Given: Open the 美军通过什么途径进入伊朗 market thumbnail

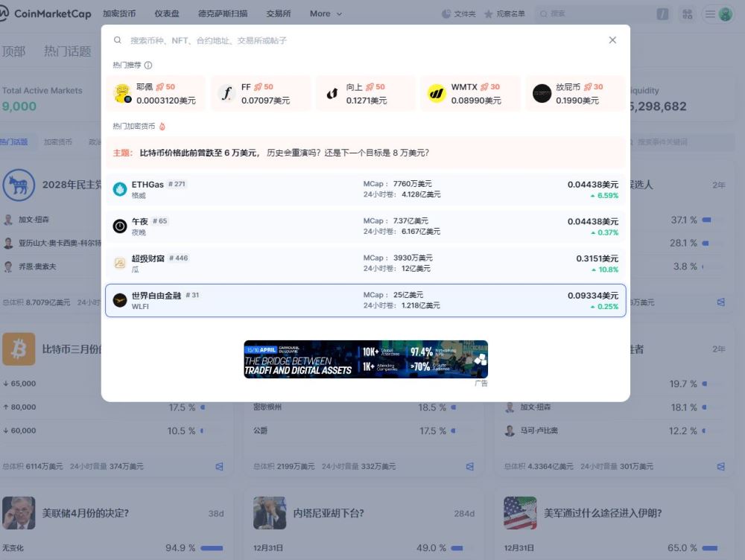Looking at the screenshot, I should [x=520, y=513].
